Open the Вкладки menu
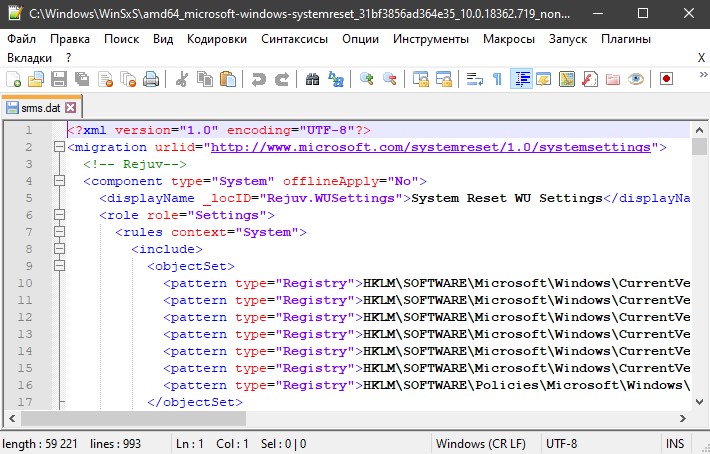Screen dimensions: 710x454 click(x=29, y=58)
